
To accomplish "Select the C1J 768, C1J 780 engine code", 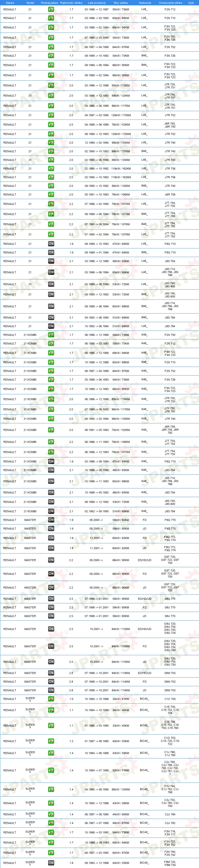I will (170, 753).
